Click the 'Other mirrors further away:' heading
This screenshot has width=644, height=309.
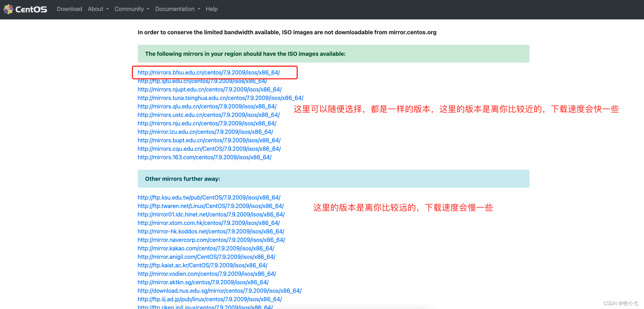[x=183, y=179]
